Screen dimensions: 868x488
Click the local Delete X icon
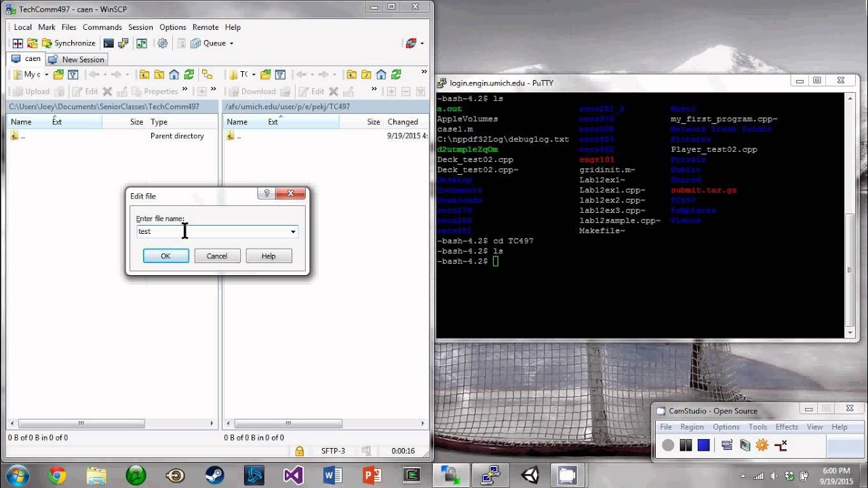coord(106,91)
